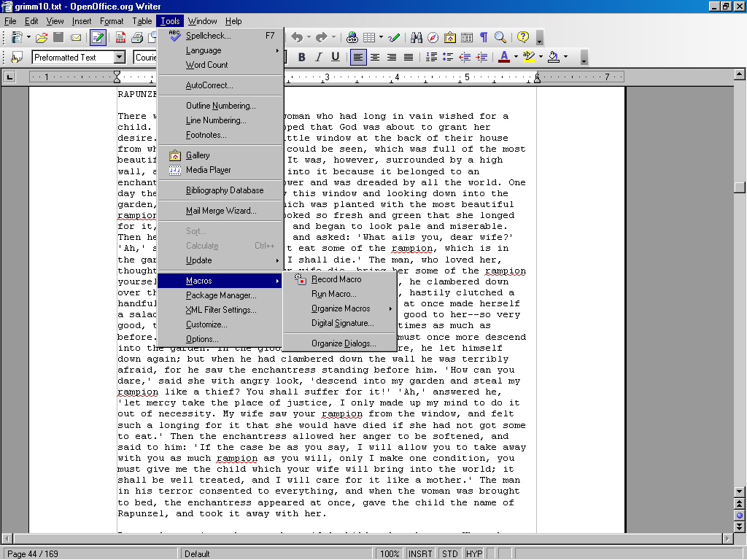Click the Open file folder icon
The image size is (747, 560).
(x=42, y=37)
